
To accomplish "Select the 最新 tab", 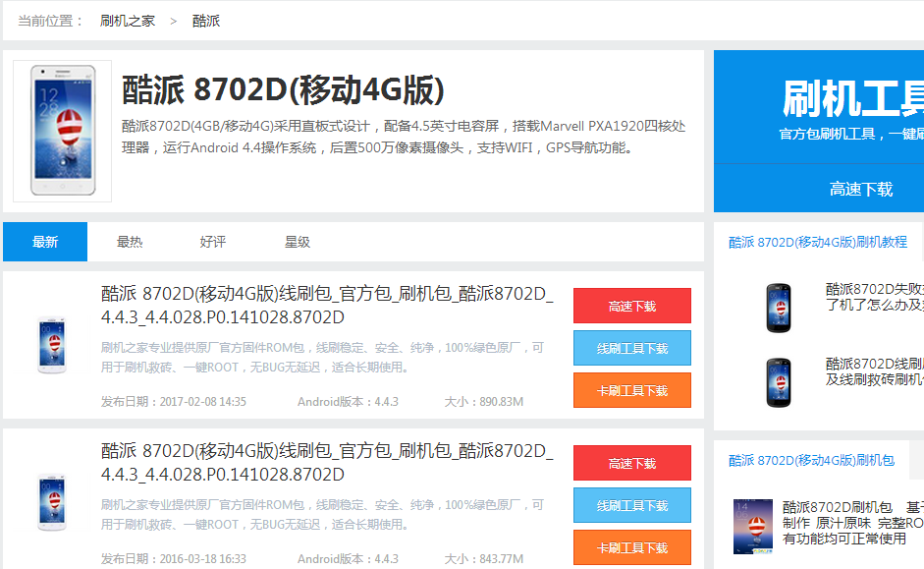I will [x=45, y=242].
